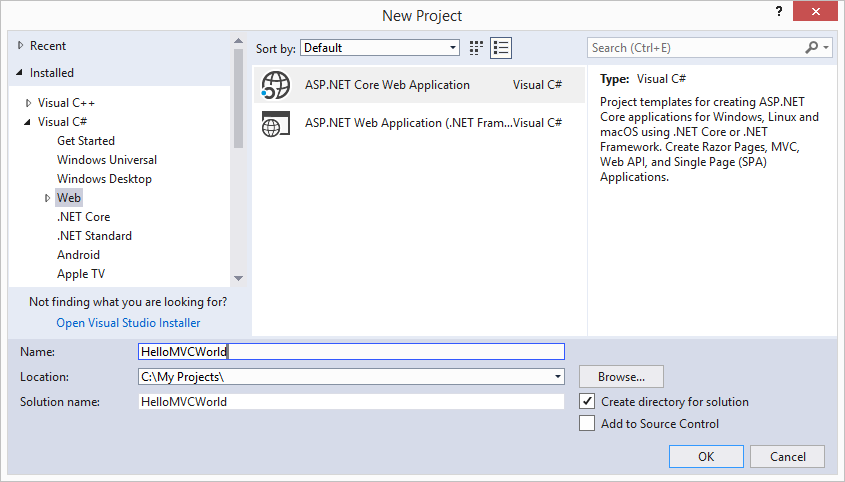This screenshot has width=845, height=482.
Task: Select the Get Started category
Action: [x=86, y=141]
